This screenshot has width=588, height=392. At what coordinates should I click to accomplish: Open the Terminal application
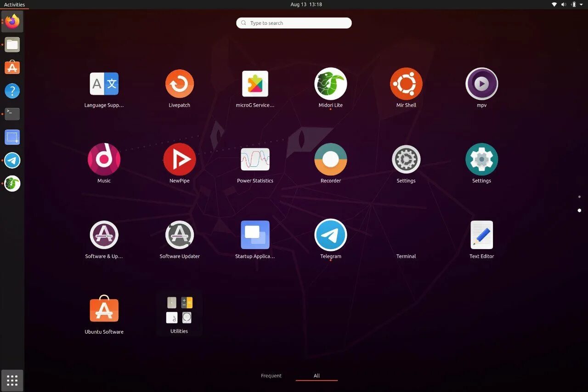[406, 235]
